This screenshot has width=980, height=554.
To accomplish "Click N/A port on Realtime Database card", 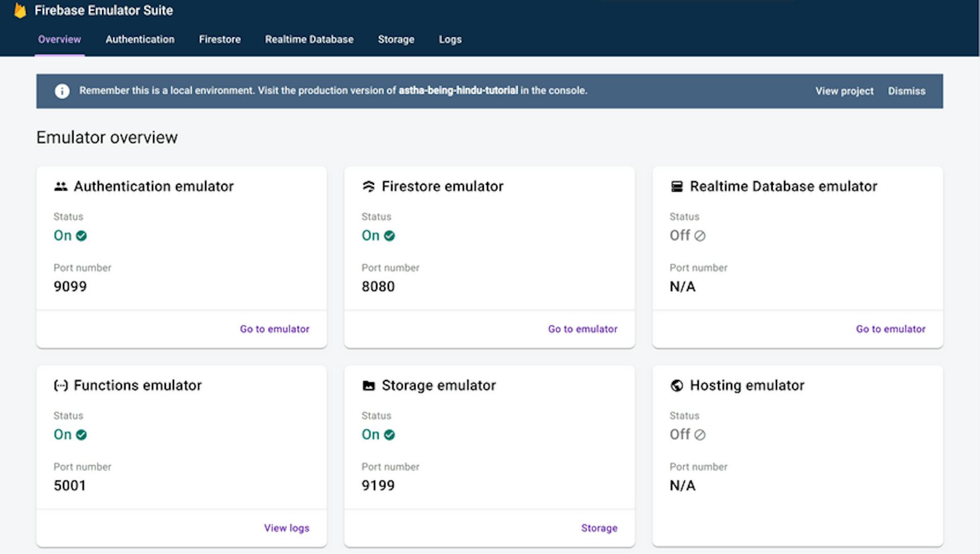I will click(x=682, y=286).
